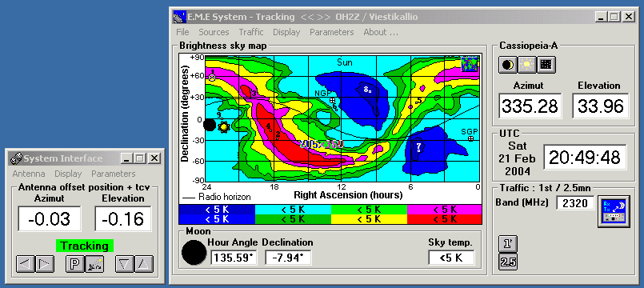Move antenna left with left arrow button
This screenshot has height=288, width=644.
26,264
